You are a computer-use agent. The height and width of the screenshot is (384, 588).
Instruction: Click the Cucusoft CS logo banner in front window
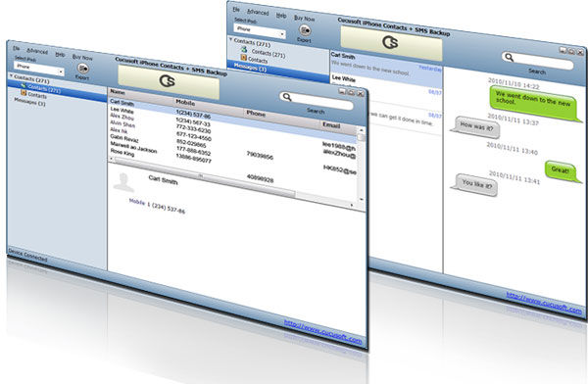[169, 81]
